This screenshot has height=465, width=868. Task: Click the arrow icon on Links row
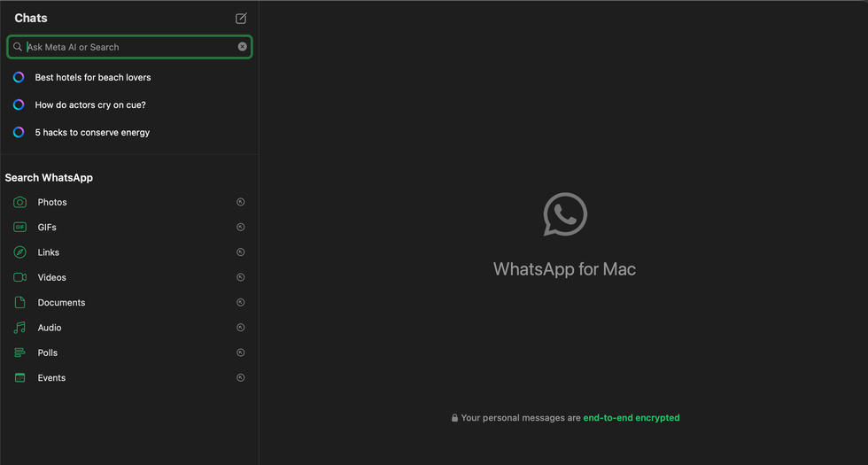[240, 252]
